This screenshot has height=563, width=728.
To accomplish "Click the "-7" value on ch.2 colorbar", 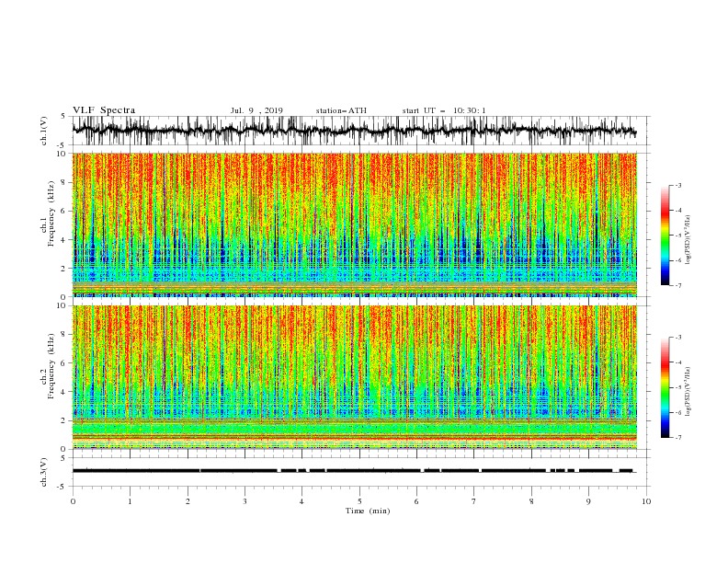I will point(678,437).
